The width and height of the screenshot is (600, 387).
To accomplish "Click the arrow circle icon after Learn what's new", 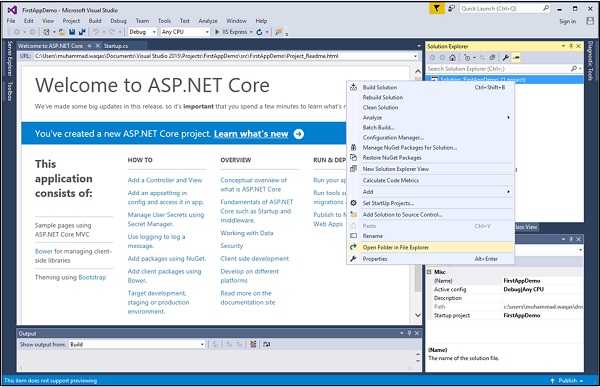I will (299, 134).
